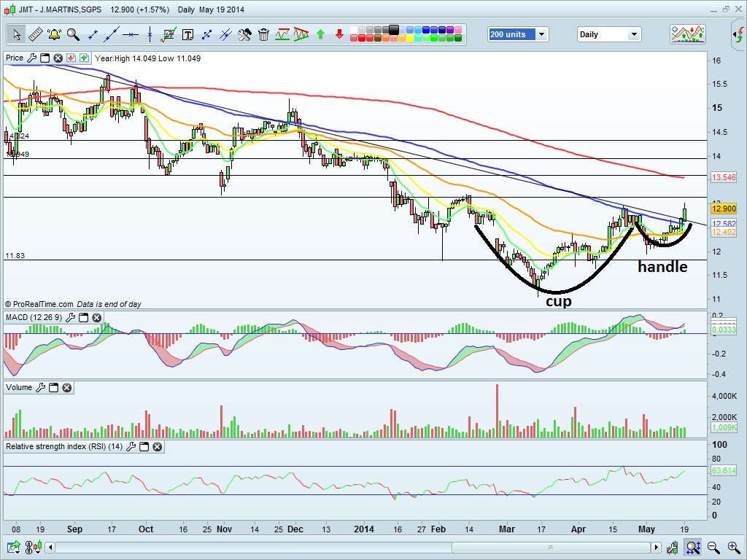The width and height of the screenshot is (747, 560).
Task: Maximize the MACD panel
Action: [x=83, y=318]
